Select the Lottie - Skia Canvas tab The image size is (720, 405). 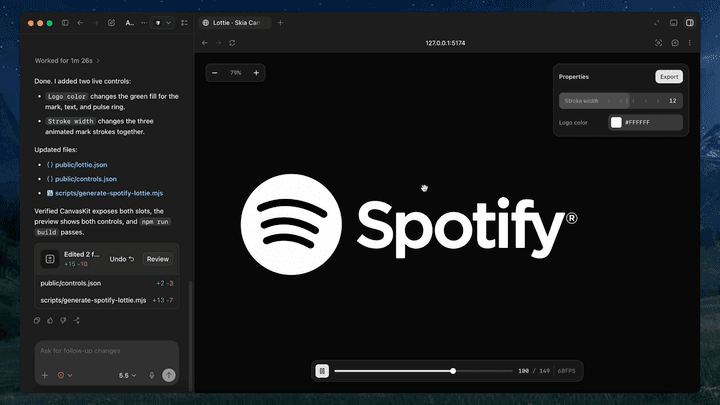click(x=235, y=22)
